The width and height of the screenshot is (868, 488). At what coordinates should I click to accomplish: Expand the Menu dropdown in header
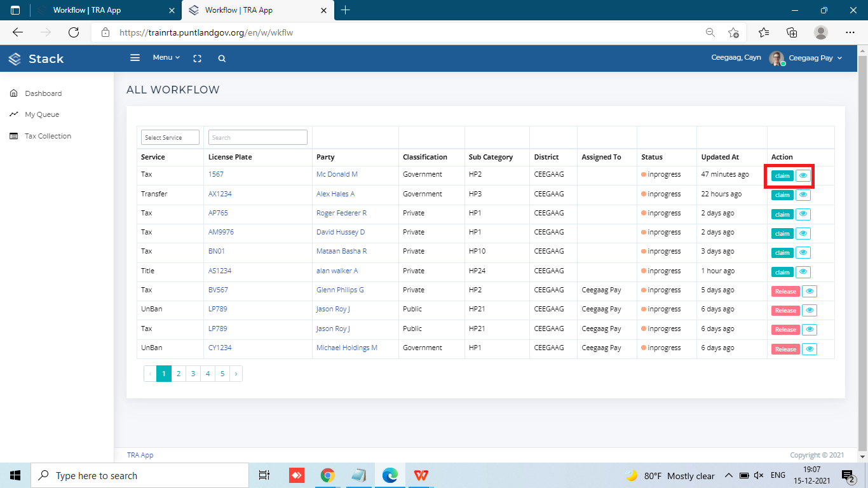tap(166, 58)
